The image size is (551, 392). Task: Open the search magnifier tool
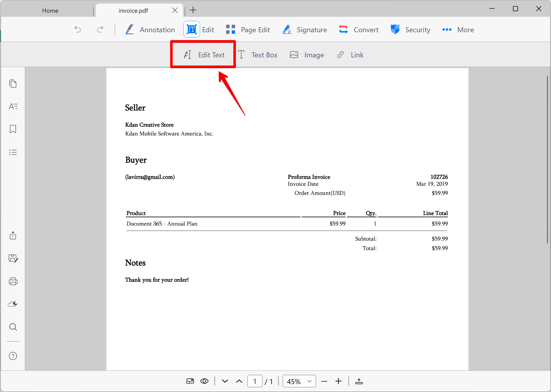pos(13,327)
